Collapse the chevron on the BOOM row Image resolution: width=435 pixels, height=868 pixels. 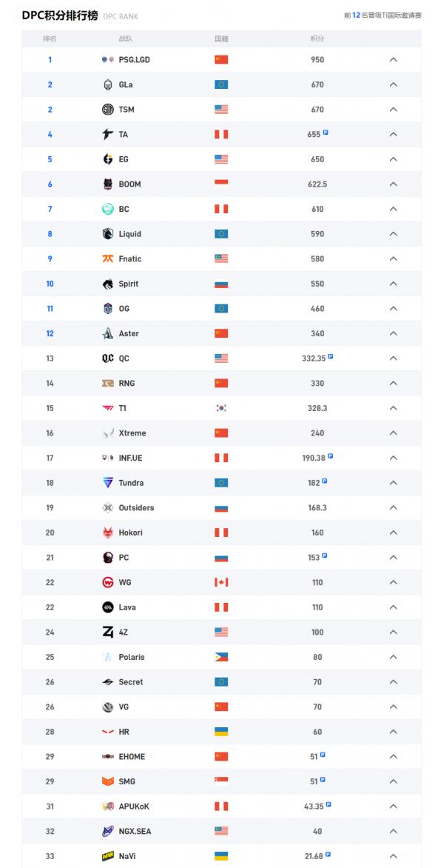393,184
